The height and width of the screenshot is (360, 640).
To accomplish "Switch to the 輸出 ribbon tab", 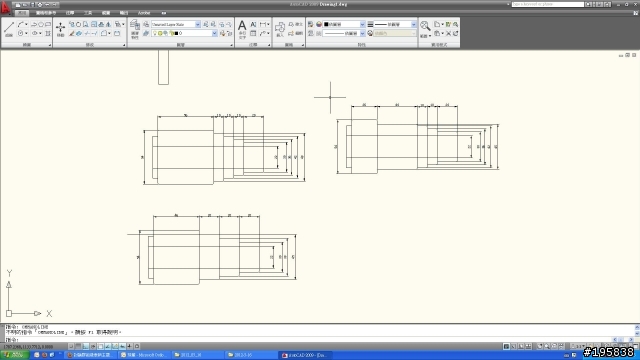I will pos(124,13).
